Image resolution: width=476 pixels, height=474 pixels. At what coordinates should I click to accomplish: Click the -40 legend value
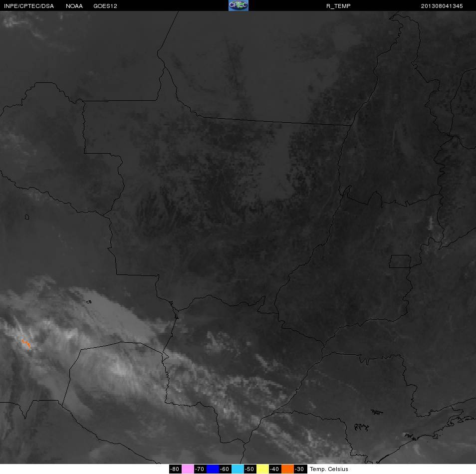point(275,469)
